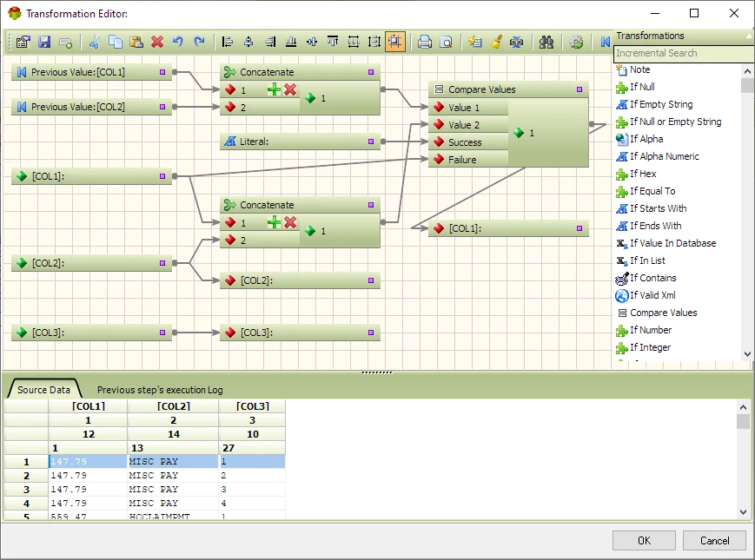
Task: Click purple square on Literal node
Action: pos(371,142)
